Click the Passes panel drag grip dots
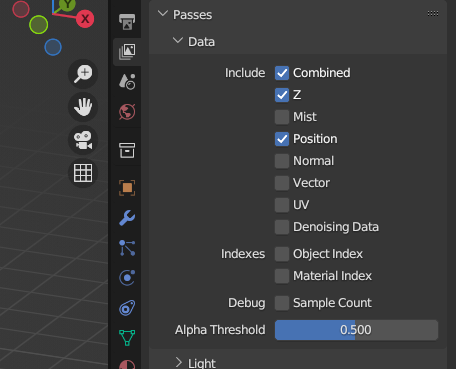456x369 pixels. pyautogui.click(x=433, y=14)
